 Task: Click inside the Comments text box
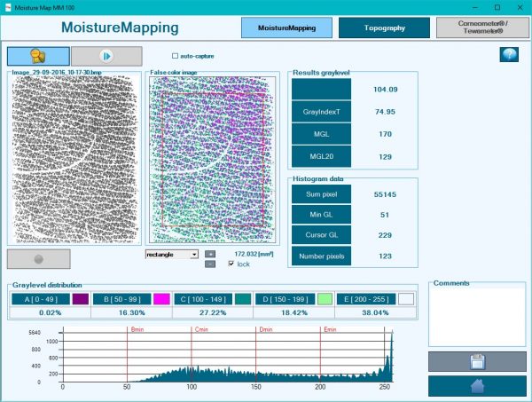click(475, 318)
